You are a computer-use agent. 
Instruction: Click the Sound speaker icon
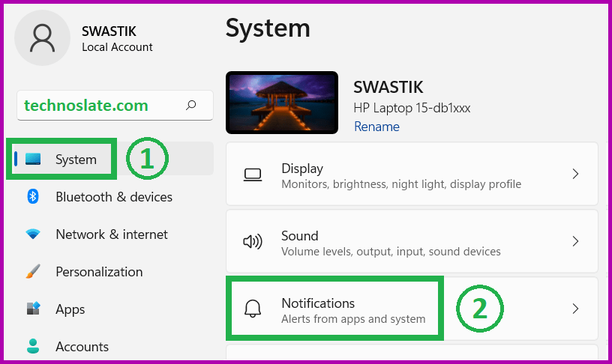click(x=253, y=242)
